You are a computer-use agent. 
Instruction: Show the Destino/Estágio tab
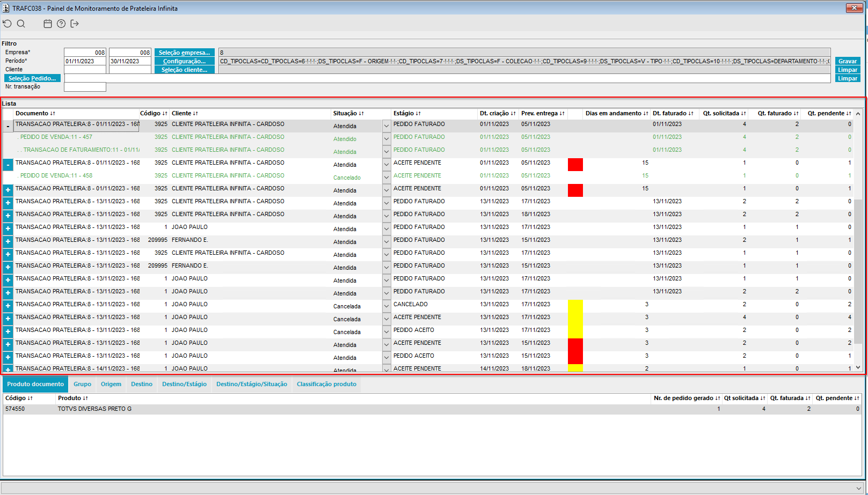pos(185,384)
